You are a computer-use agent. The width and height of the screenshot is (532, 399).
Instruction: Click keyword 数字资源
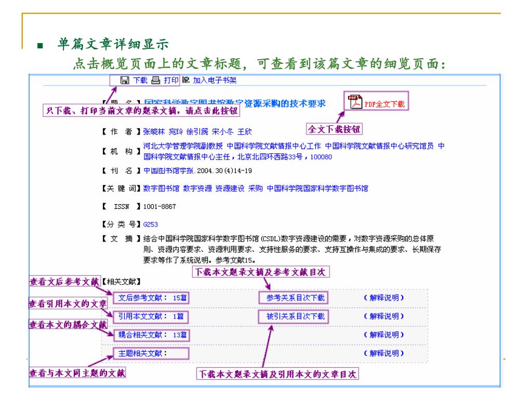[197, 188]
